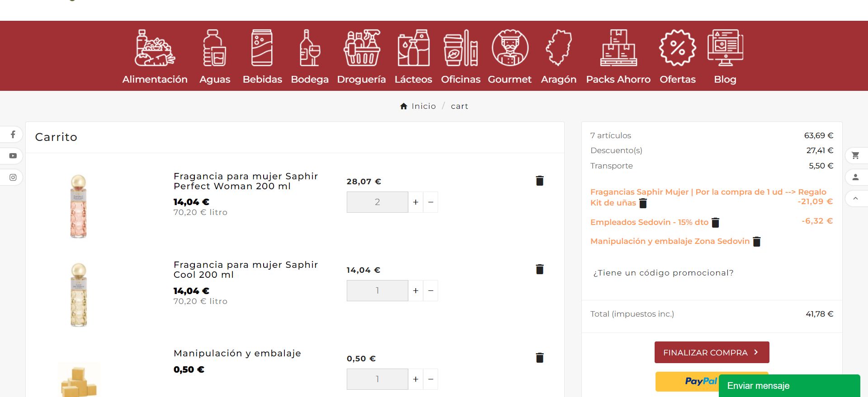Open the Bodega wine bottle icon
Viewport: 868px width, 397px height.
(x=310, y=48)
